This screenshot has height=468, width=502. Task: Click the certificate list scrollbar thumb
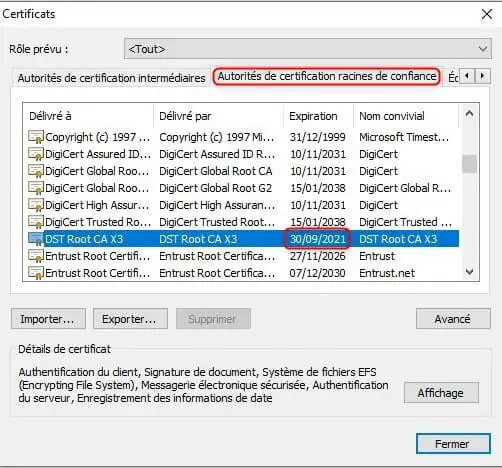pyautogui.click(x=469, y=164)
